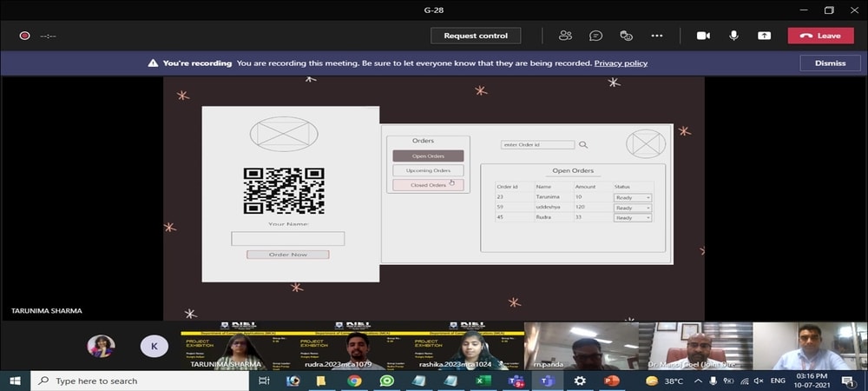Image resolution: width=868 pixels, height=391 pixels.
Task: Click the recording indicator at top left
Action: coord(24,36)
